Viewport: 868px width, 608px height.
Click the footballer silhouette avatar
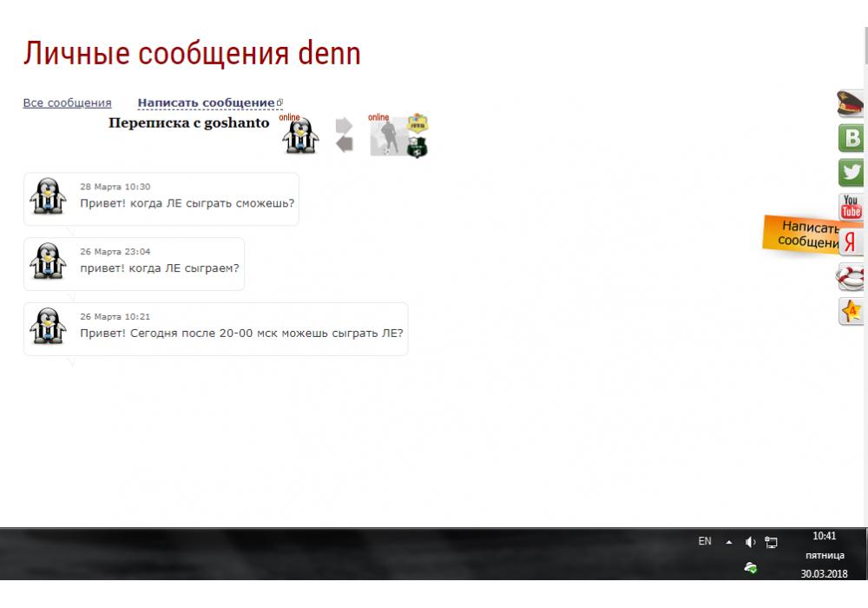[388, 138]
